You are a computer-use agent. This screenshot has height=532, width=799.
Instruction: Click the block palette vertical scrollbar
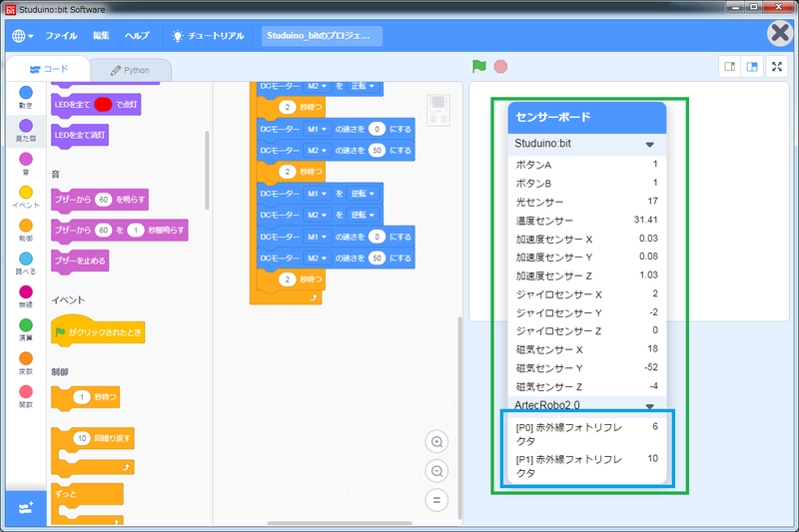click(207, 170)
